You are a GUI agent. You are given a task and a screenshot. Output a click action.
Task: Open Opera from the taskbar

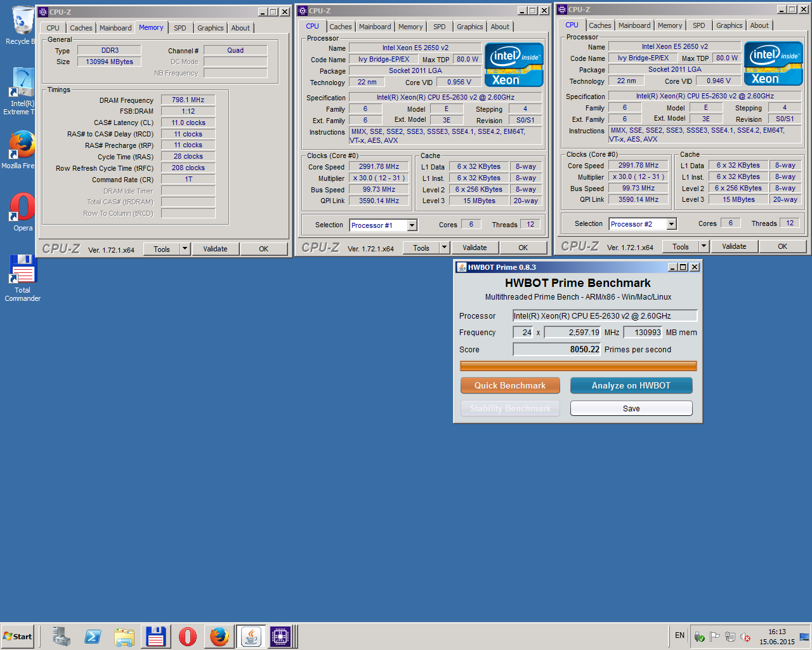click(x=188, y=637)
